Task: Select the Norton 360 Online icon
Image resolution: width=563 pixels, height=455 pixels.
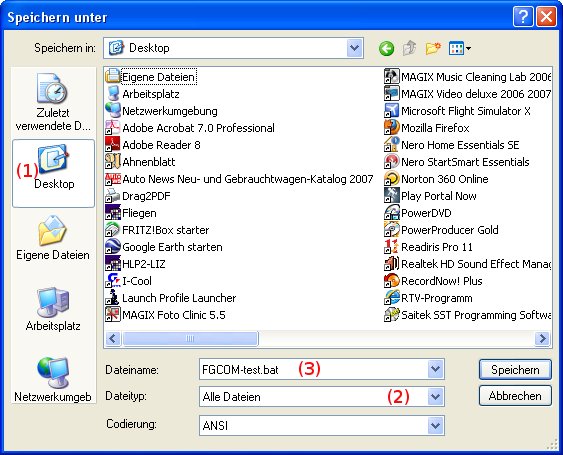Action: coord(391,179)
